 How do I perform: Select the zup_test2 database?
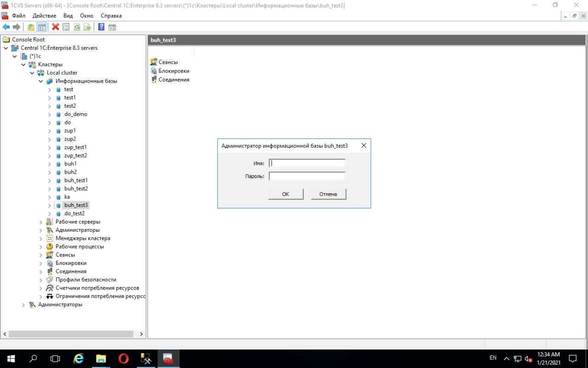(75, 155)
